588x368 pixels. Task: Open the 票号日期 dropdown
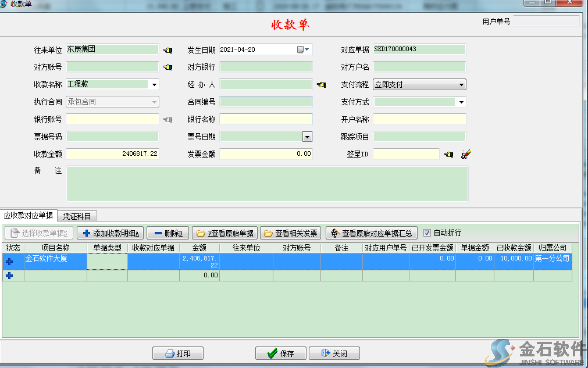[x=307, y=137]
